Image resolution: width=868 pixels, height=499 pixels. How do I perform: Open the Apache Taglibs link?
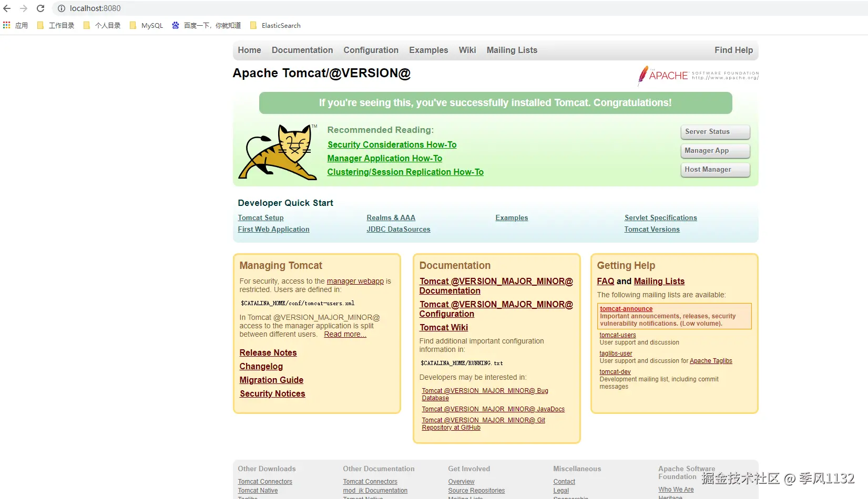point(711,361)
